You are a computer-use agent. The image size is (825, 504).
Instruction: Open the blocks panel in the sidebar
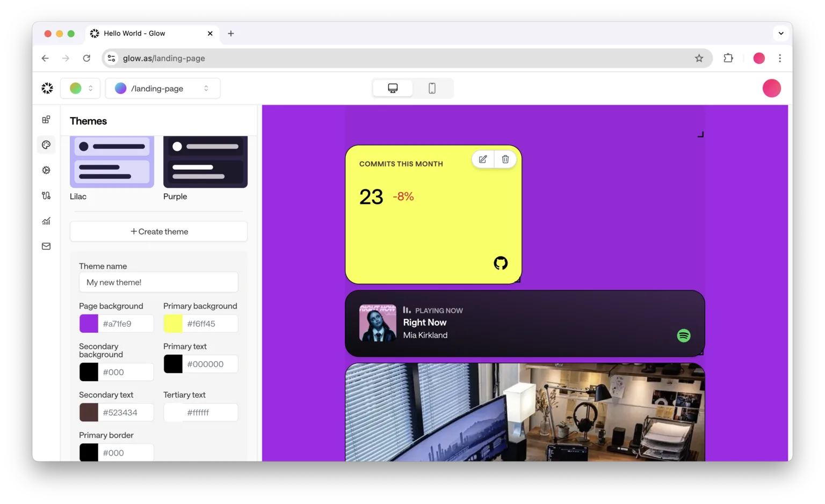(x=46, y=120)
